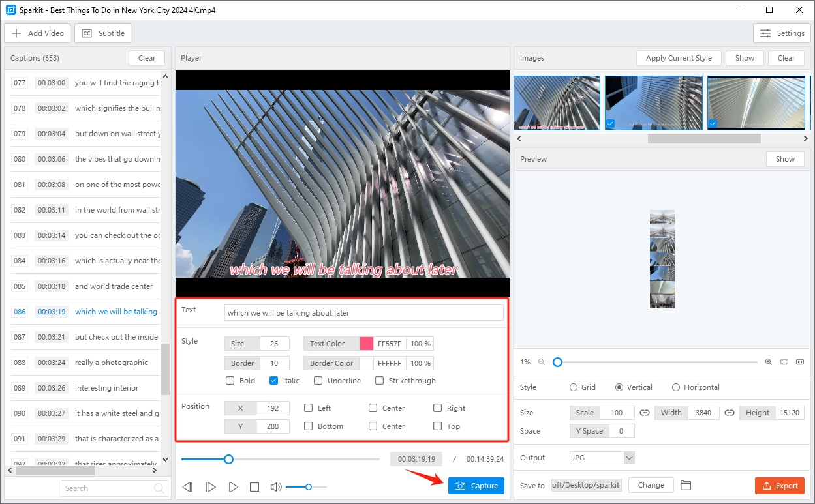The height and width of the screenshot is (504, 815).
Task: Enable the Bold checkbox
Action: pos(230,381)
